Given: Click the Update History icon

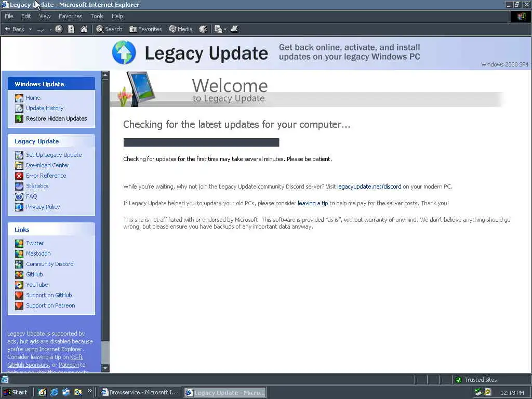Looking at the screenshot, I should [x=19, y=108].
